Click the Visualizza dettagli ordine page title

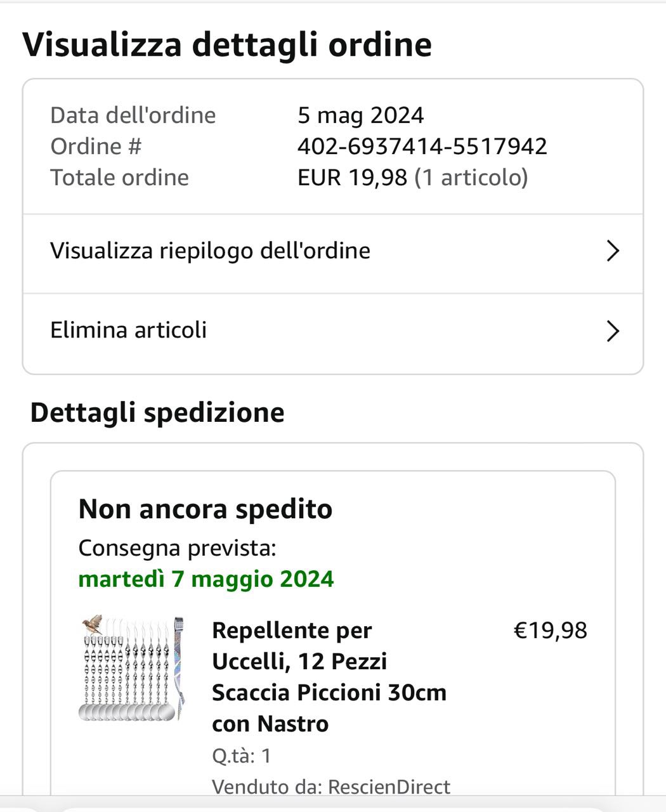(227, 44)
